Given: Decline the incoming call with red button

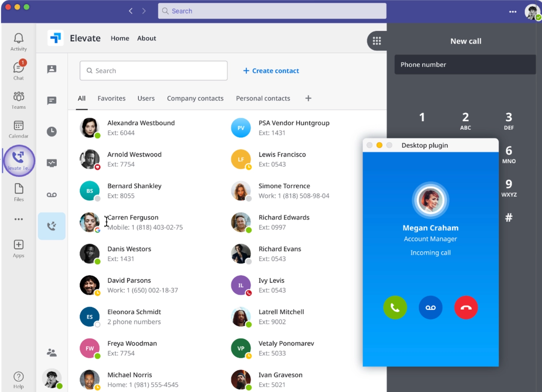Looking at the screenshot, I should point(466,307).
